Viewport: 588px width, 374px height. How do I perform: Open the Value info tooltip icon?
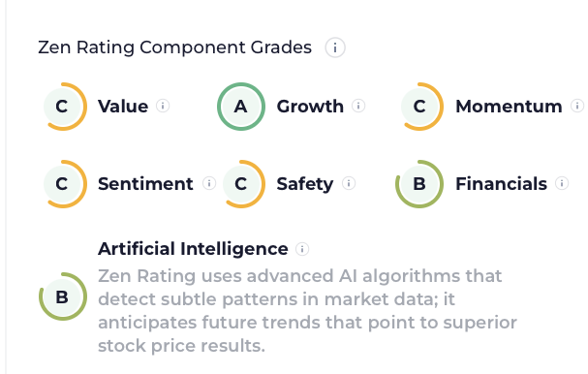point(163,107)
